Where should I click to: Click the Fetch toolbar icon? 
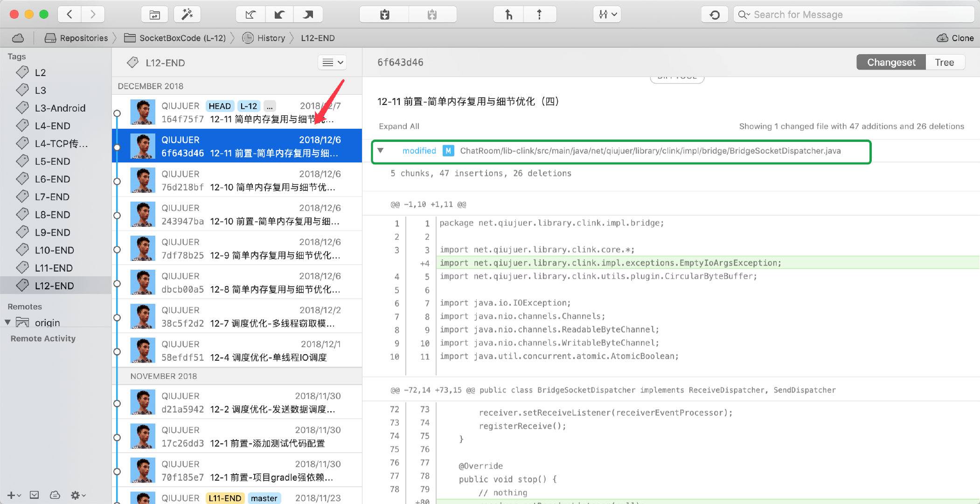(250, 14)
